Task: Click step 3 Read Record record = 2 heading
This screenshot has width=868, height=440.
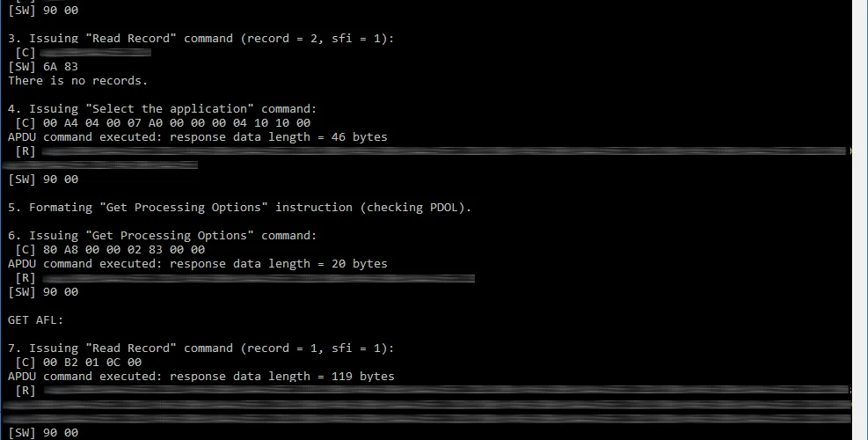Action: 201,38
